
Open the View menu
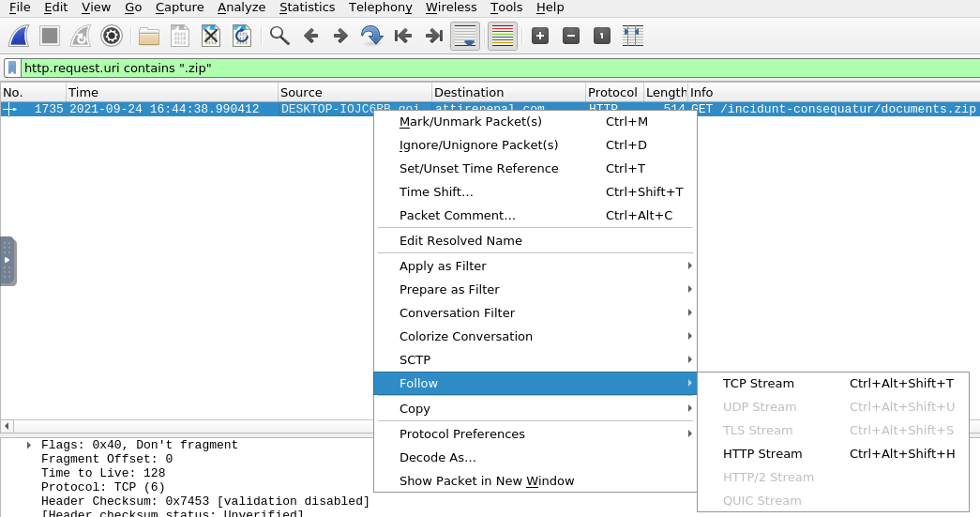[96, 8]
